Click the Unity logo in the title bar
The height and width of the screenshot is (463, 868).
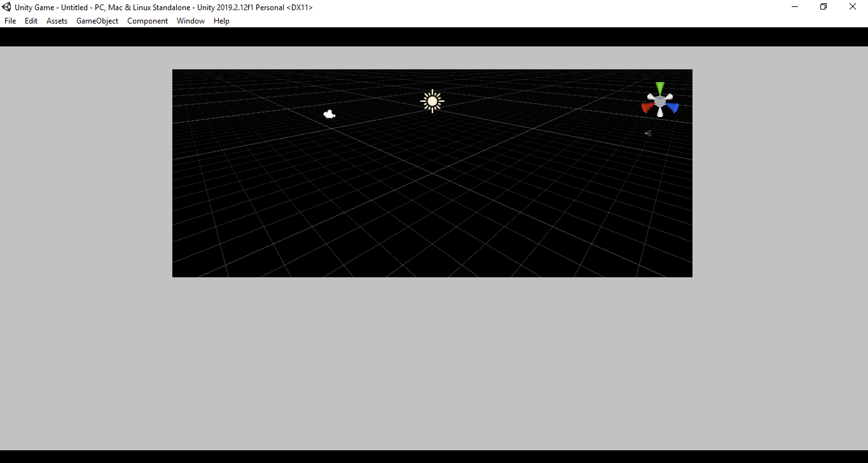tap(7, 7)
